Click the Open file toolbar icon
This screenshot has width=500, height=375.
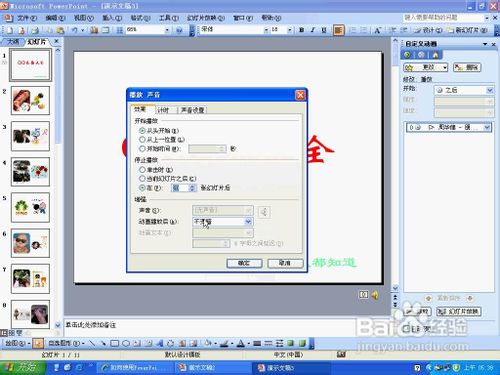point(22,30)
